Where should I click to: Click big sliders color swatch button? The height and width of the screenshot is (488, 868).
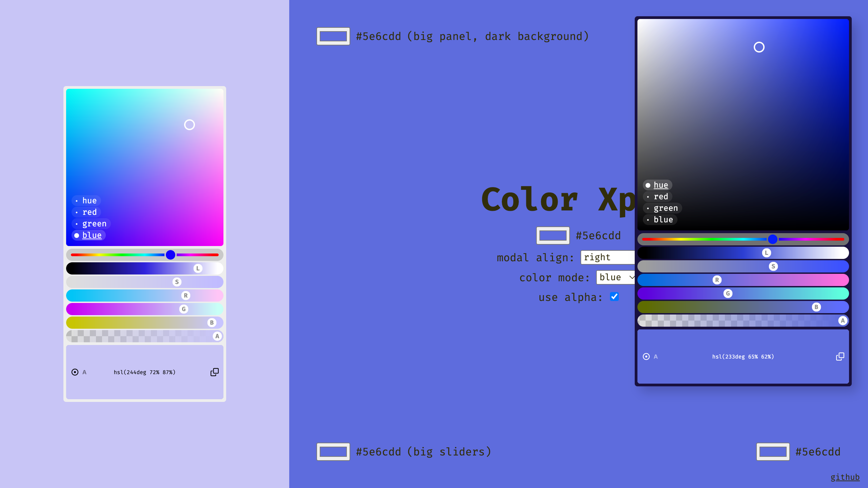click(333, 452)
